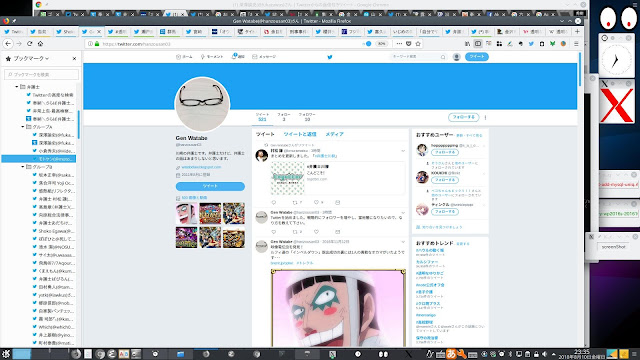Save page to Pocket icon
Viewport: 640px width, 360px height.
point(409,44)
